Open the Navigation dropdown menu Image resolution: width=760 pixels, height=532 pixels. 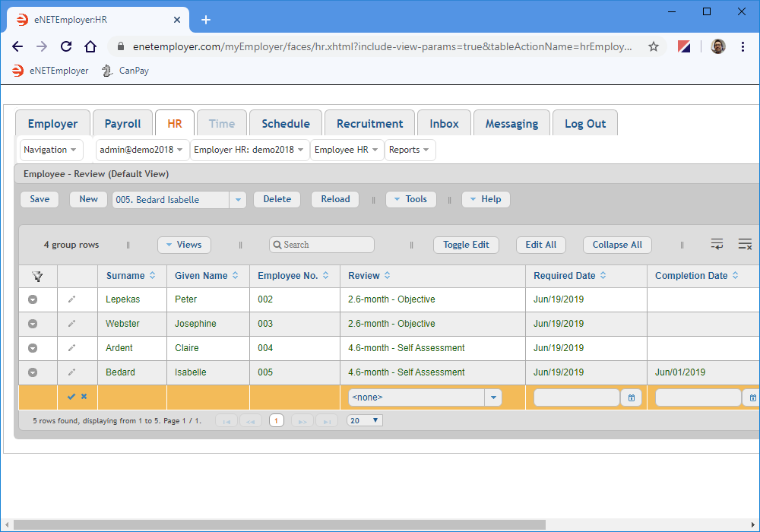pos(50,150)
